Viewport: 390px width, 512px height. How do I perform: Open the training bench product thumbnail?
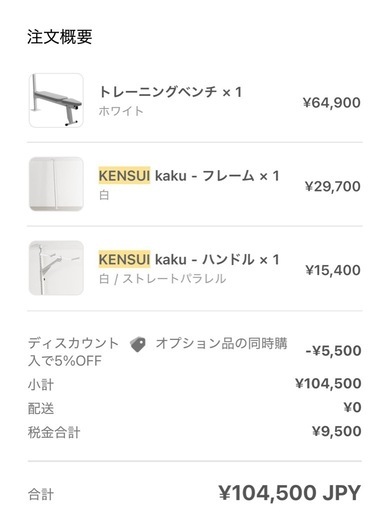point(56,100)
